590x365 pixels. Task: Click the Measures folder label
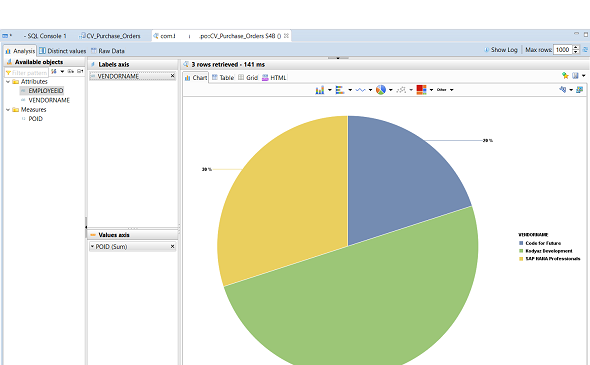(x=33, y=110)
